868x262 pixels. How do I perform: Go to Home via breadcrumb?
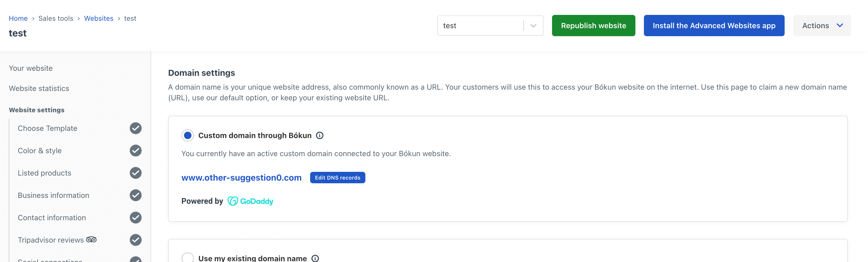tap(18, 18)
